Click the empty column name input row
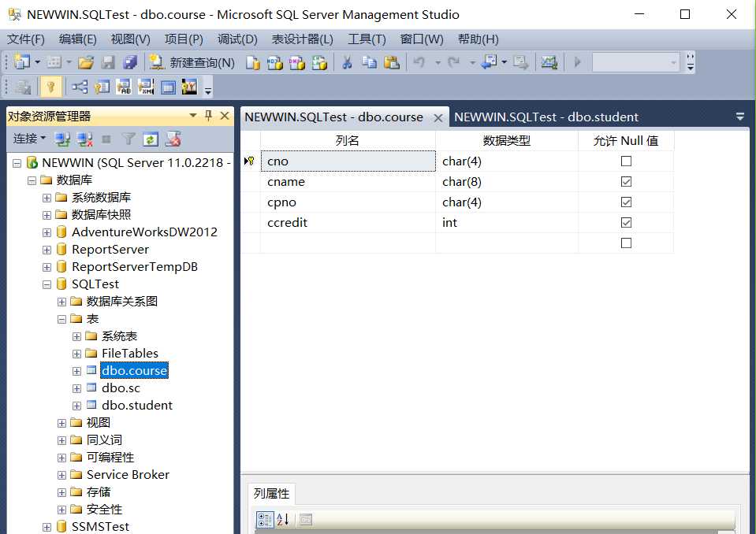Image resolution: width=756 pixels, height=534 pixels. point(348,243)
